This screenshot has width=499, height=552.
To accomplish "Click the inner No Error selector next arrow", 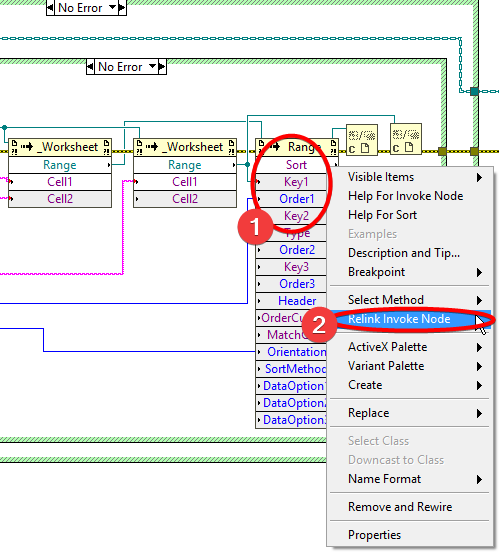I will click(162, 67).
